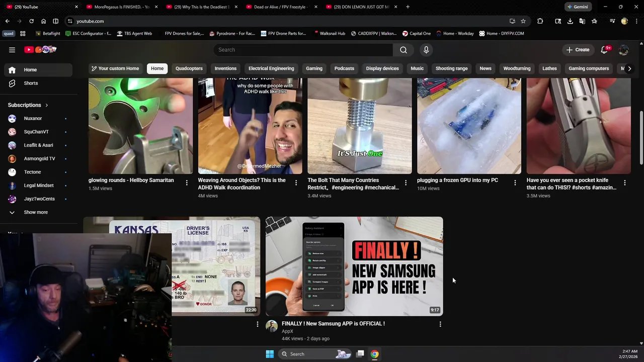Open Shorts from the sidebar
Image resolution: width=644 pixels, height=362 pixels.
[x=38, y=83]
